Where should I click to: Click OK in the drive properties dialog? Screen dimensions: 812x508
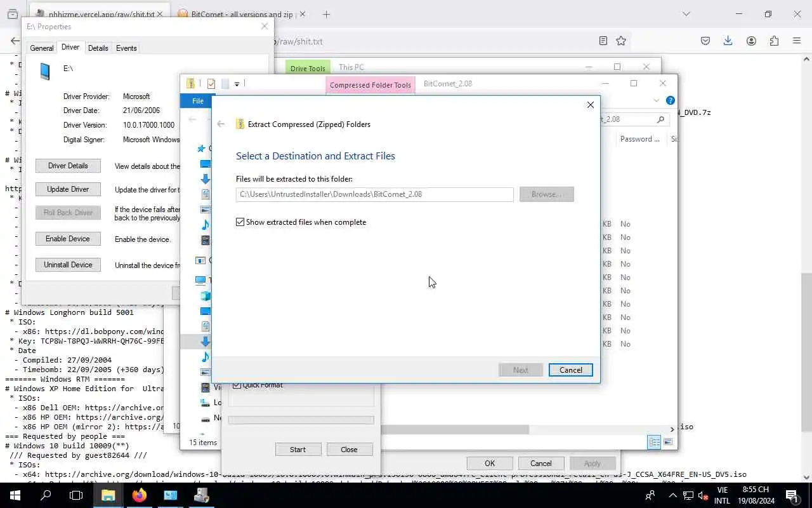pos(490,464)
